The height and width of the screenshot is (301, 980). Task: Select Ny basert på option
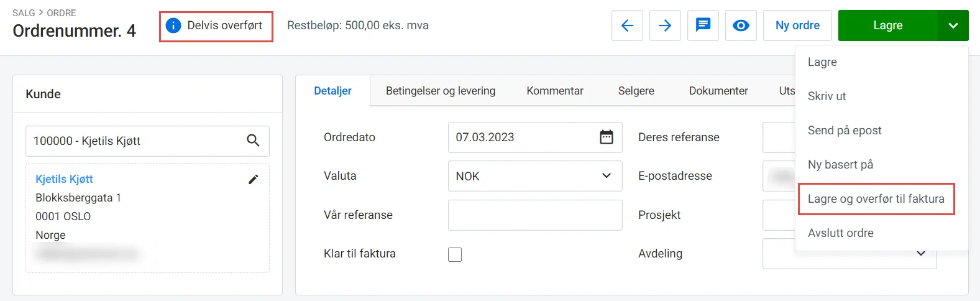[882, 165]
